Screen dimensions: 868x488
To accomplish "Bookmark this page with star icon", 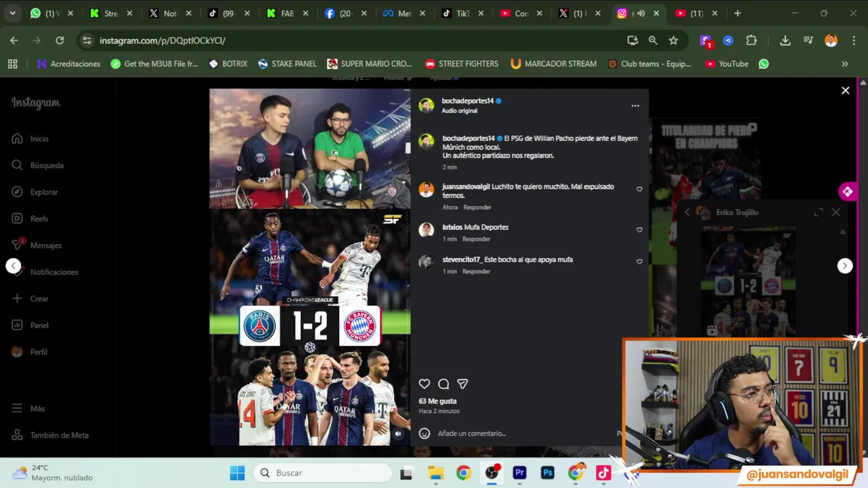I will 673,41.
